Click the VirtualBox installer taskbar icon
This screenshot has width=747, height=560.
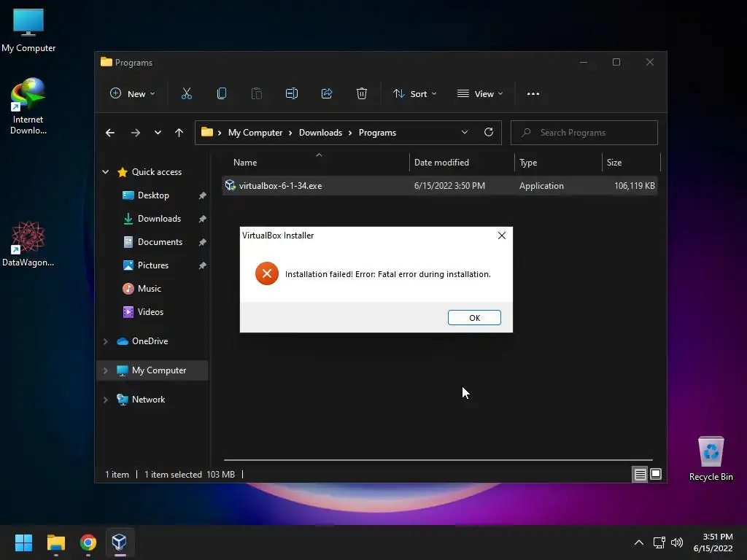click(x=120, y=542)
